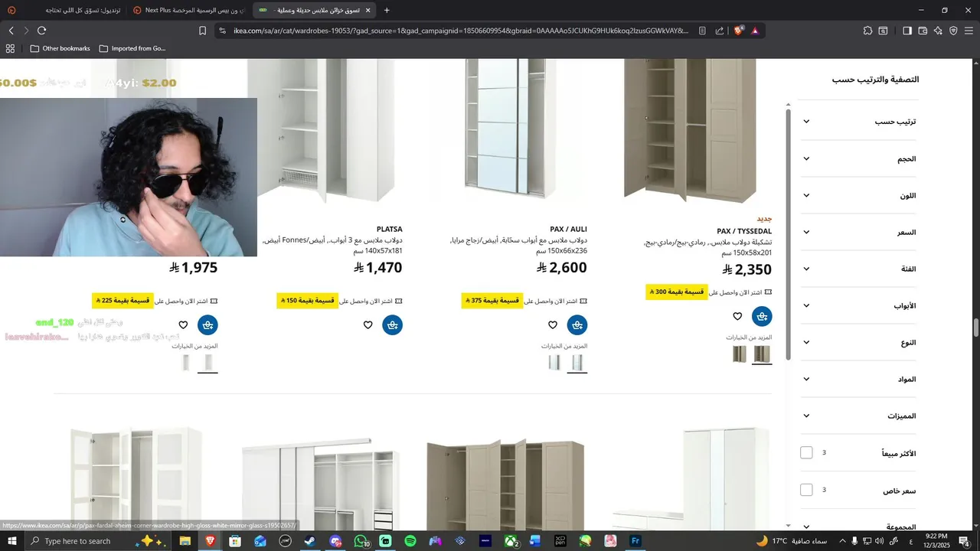The image size is (980, 551).
Task: Check the سعر خاص filter checkbox
Action: tap(806, 490)
